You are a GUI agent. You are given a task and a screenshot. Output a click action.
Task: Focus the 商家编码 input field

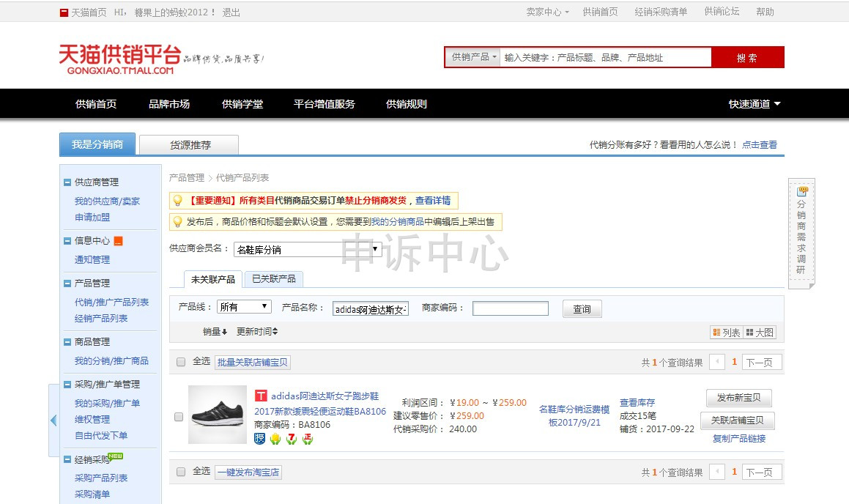click(510, 308)
